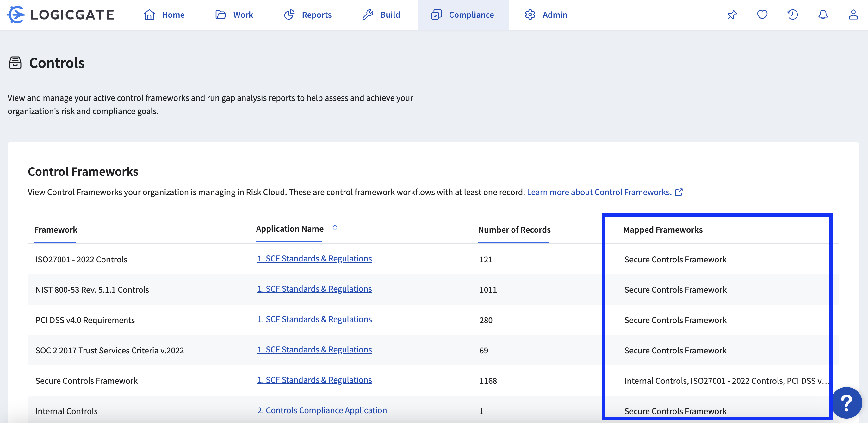Click mapped framework cell in SOC 2 row
This screenshot has height=423, width=868.
pyautogui.click(x=675, y=351)
